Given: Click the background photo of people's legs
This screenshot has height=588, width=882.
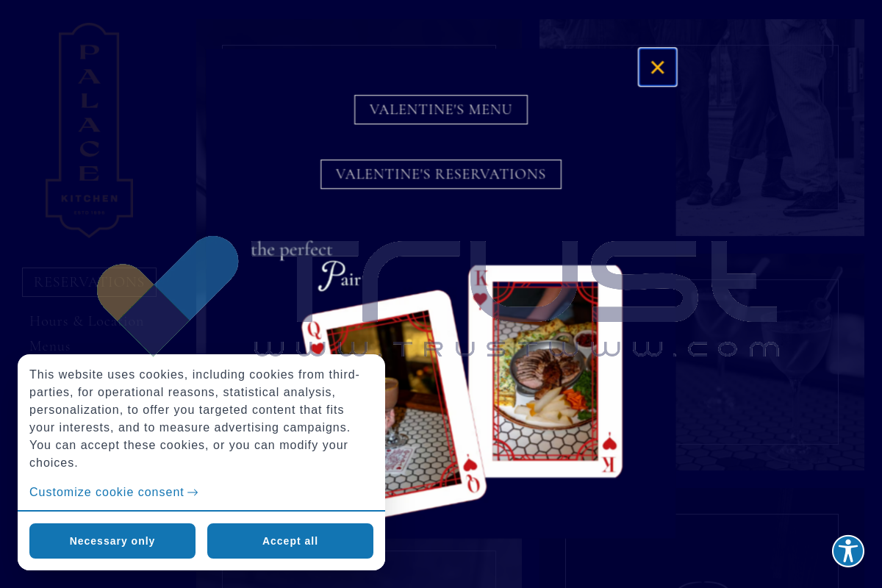Looking at the screenshot, I should click(770, 127).
